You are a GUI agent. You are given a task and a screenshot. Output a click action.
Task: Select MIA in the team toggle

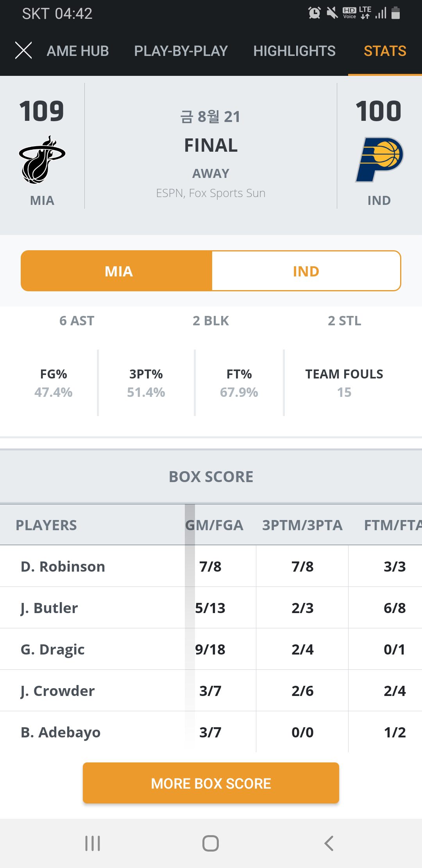coord(119,271)
